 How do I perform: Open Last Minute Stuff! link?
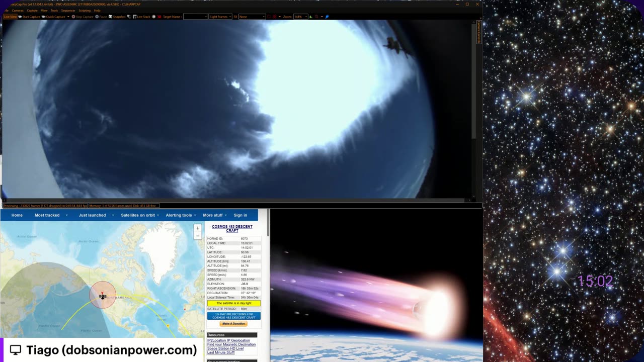[221, 352]
